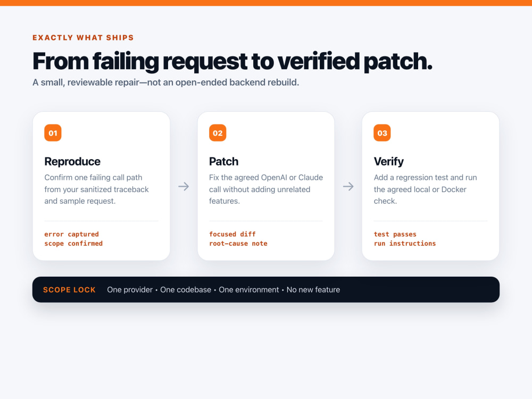Click the orange 02 step badge

[218, 132]
